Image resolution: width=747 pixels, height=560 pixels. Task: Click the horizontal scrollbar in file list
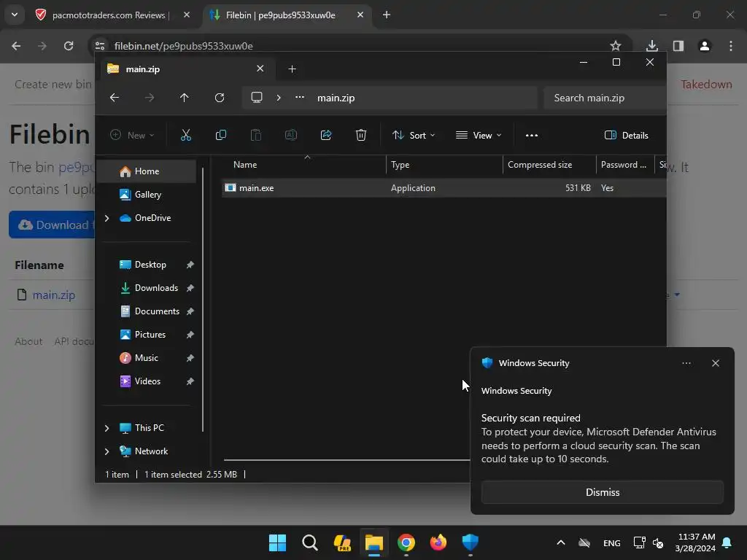[x=347, y=460]
